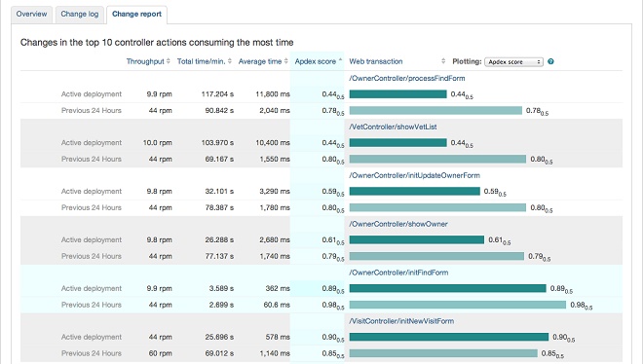The width and height of the screenshot is (643, 364).
Task: Toggle Apdex score sort arrow
Action: pos(340,60)
